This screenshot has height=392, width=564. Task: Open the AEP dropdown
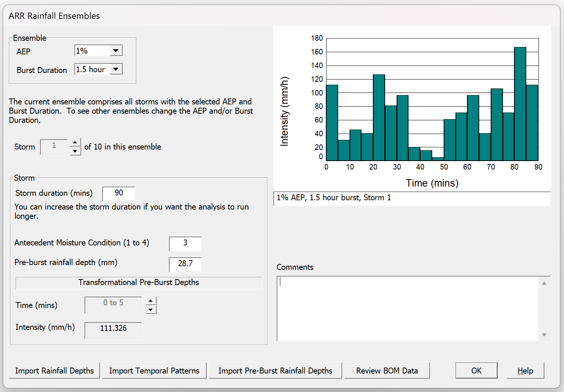116,51
